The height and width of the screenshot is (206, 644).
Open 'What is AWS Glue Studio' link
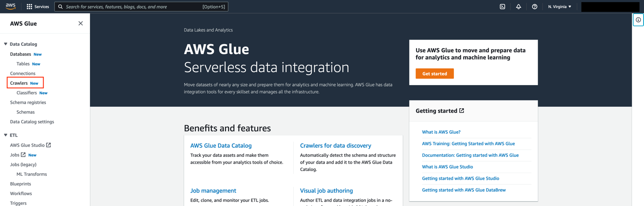tap(447, 167)
